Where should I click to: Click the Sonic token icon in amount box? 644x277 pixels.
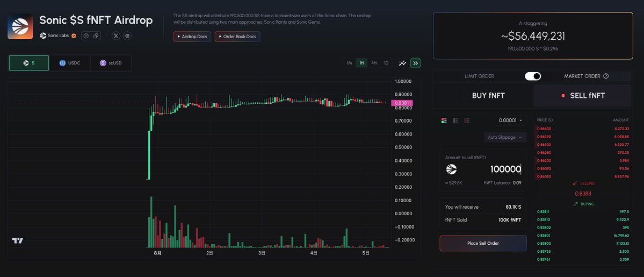[451, 169]
